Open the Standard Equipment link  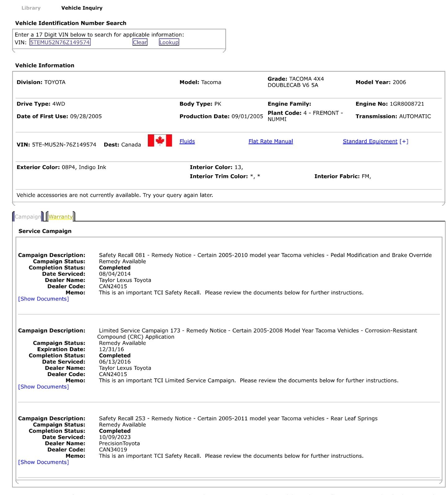coord(370,141)
